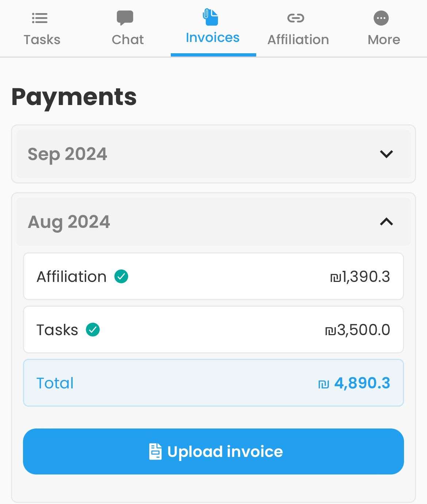427x504 pixels.
Task: Click the Aug 2024 section title
Action: 69,222
